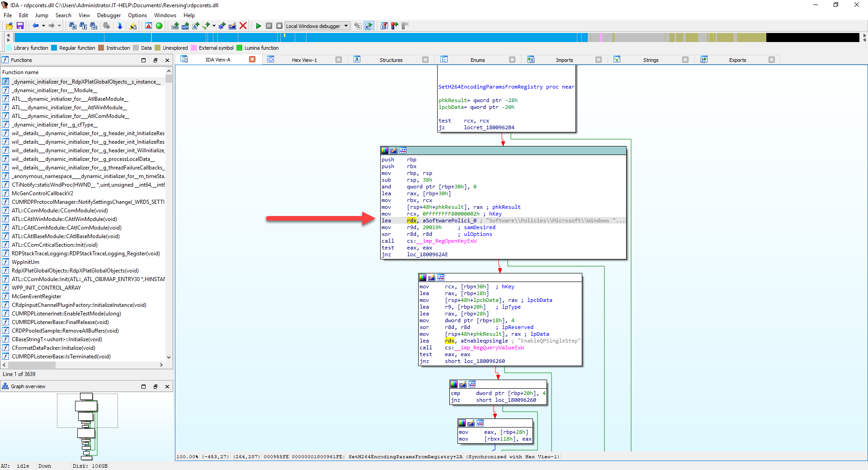868x470 pixels.
Task: Open the debugger selection dropdown
Action: [346, 26]
